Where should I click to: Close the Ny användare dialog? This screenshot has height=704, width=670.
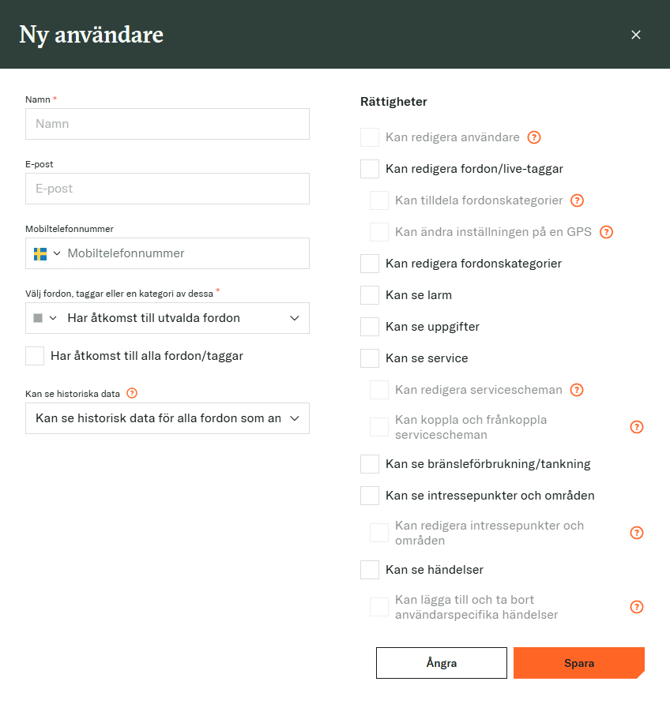click(636, 35)
